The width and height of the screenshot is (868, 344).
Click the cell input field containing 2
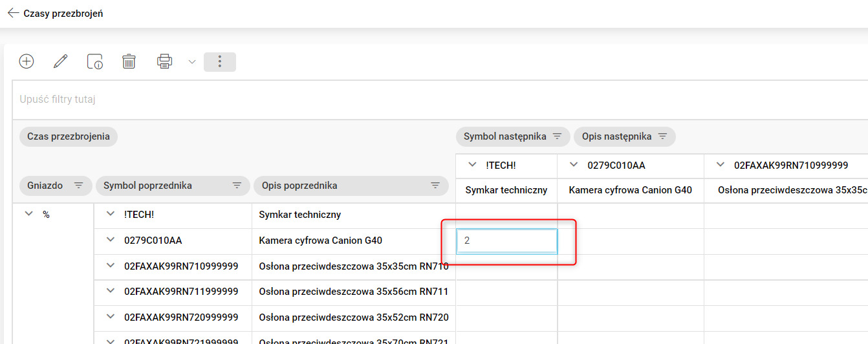coord(506,241)
